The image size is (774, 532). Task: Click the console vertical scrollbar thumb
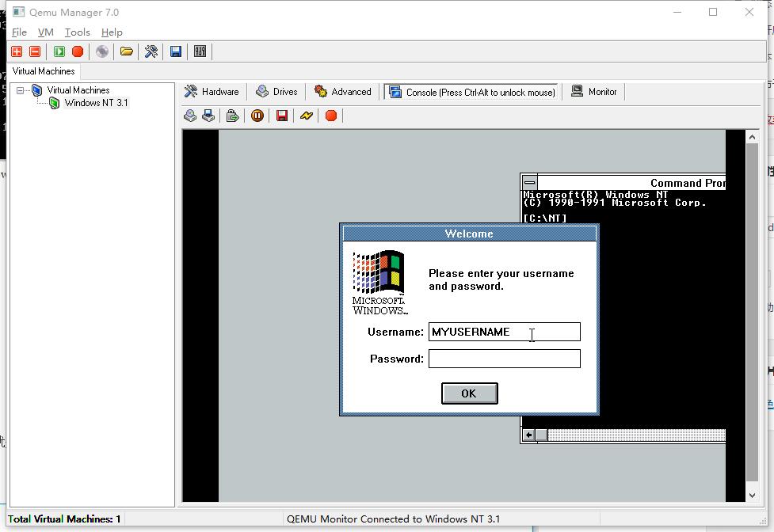click(753, 313)
